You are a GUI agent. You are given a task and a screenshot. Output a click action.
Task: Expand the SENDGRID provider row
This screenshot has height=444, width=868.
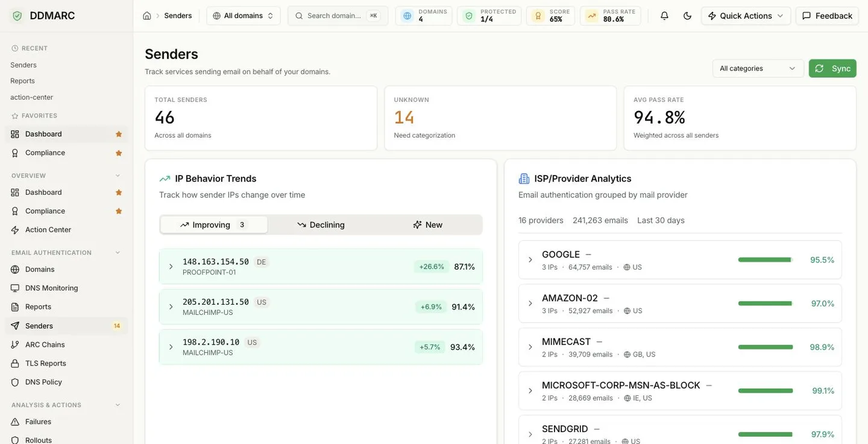pyautogui.click(x=530, y=434)
